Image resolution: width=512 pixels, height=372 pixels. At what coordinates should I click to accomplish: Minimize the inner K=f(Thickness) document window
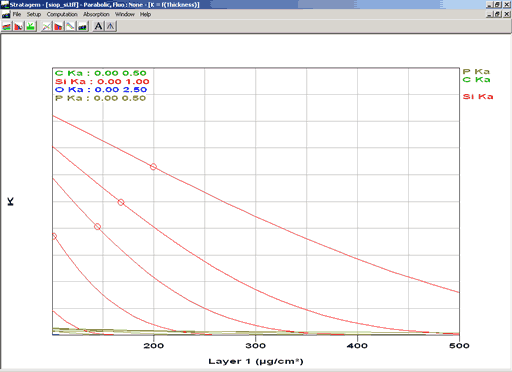click(489, 14)
